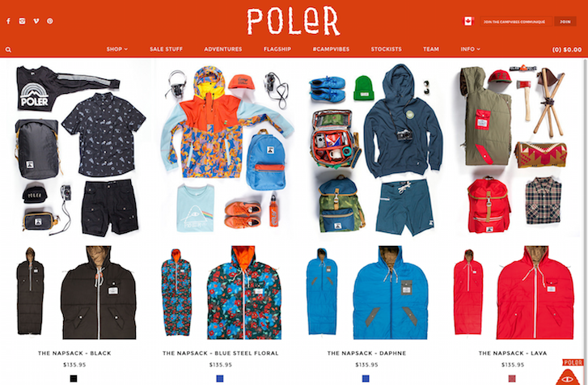Screen dimensions: 588x385
Task: Click the search magnifier icon
Action: coord(8,49)
